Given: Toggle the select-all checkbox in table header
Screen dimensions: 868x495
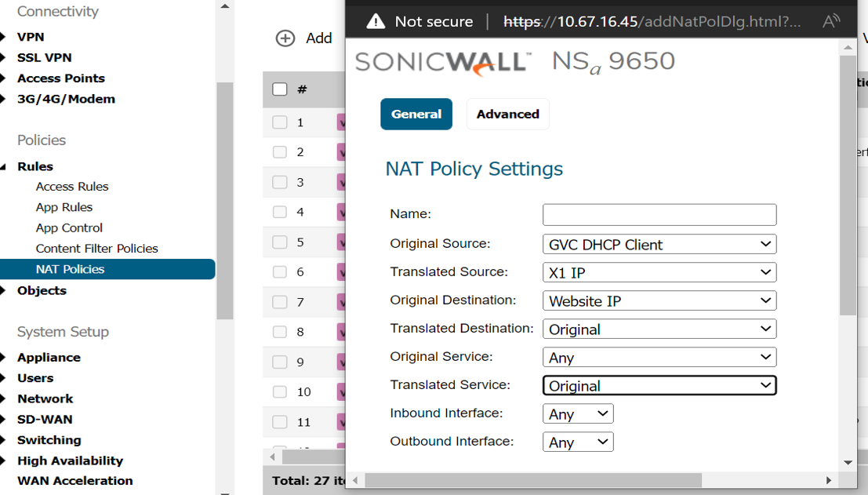Looking at the screenshot, I should click(x=280, y=89).
